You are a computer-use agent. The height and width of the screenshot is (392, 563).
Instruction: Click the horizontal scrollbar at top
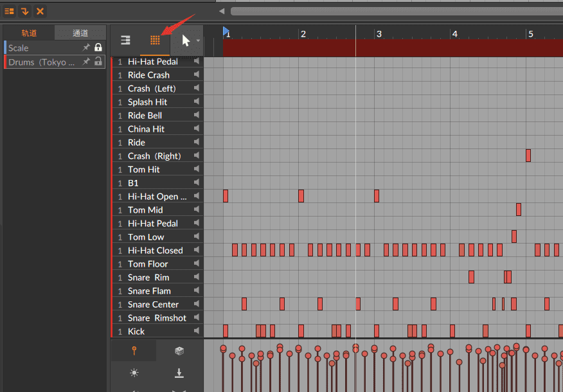tap(397, 11)
